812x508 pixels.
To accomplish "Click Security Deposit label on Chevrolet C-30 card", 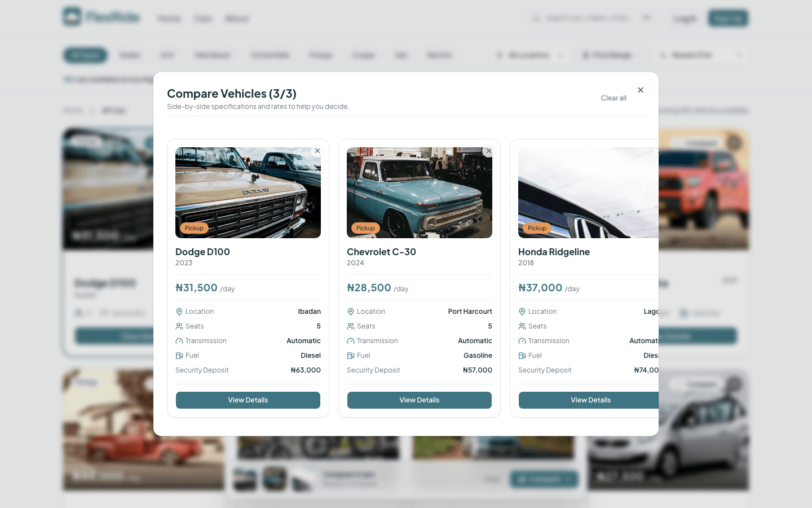I will [x=373, y=370].
